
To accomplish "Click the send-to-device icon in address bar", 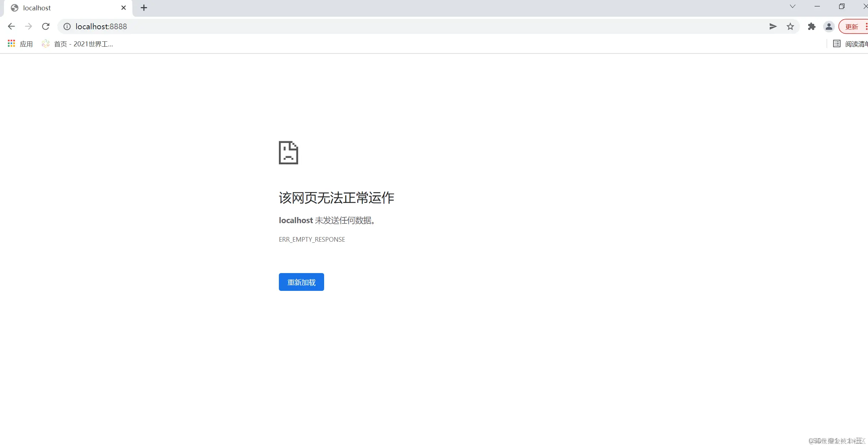I will point(773,26).
